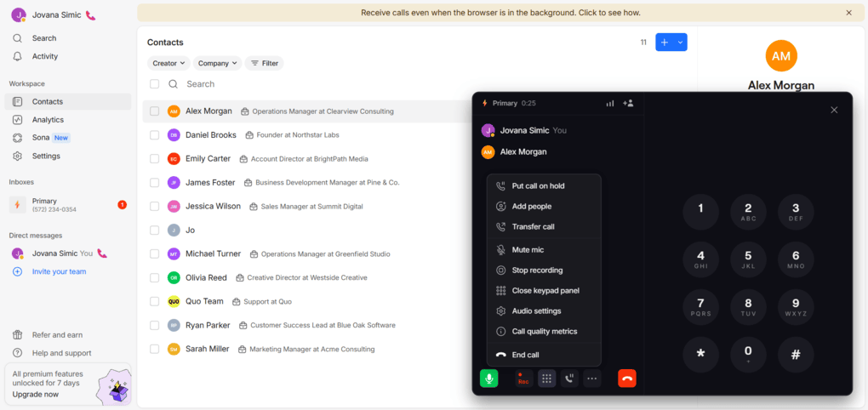Image resolution: width=868 pixels, height=410 pixels.
Task: Open the Company filter dropdown
Action: [x=218, y=63]
